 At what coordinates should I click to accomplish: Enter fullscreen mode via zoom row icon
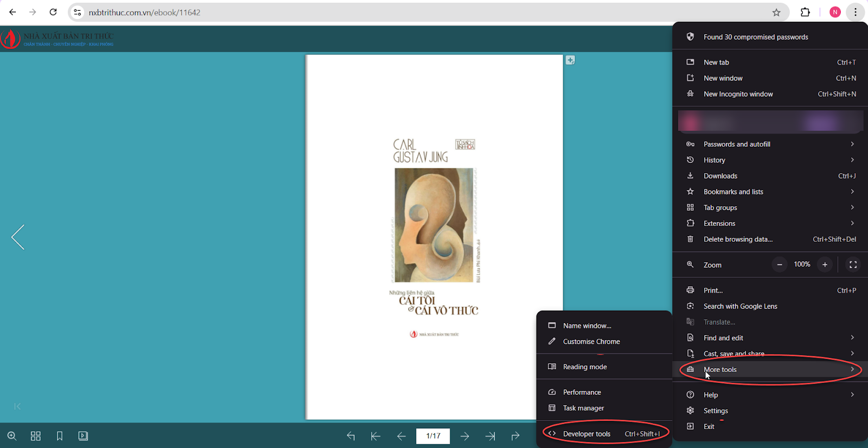[853, 264]
